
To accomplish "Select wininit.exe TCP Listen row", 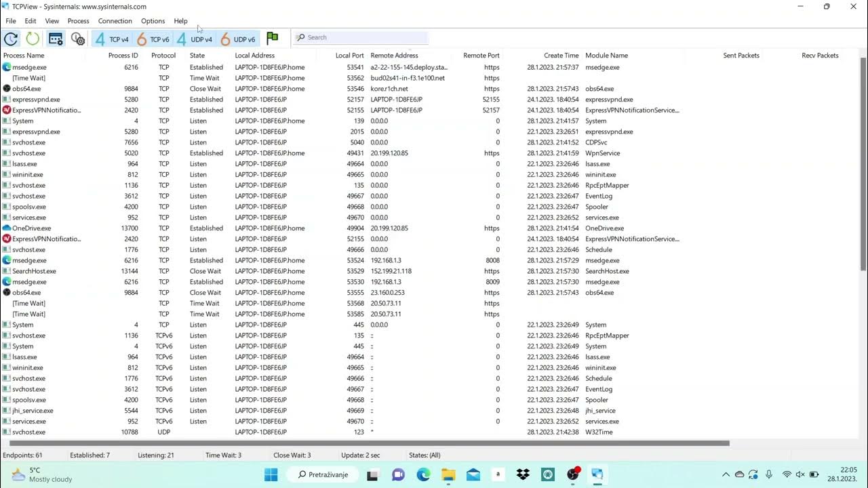I will 430,175.
